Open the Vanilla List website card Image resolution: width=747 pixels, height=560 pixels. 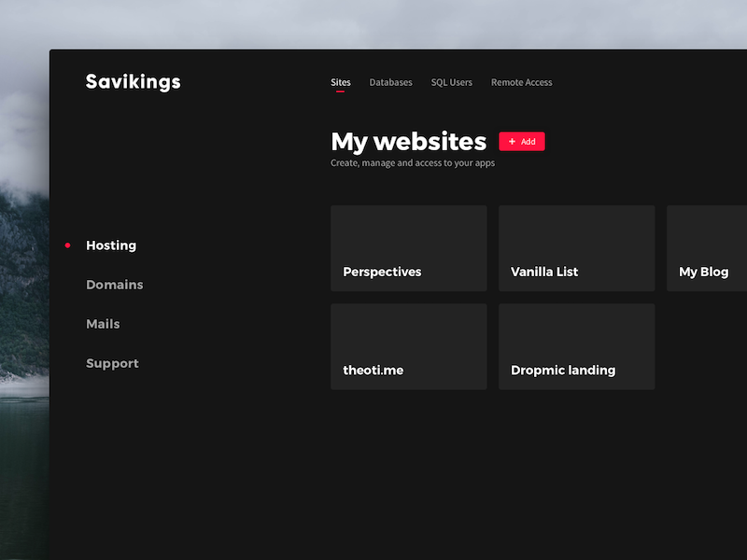(x=576, y=248)
